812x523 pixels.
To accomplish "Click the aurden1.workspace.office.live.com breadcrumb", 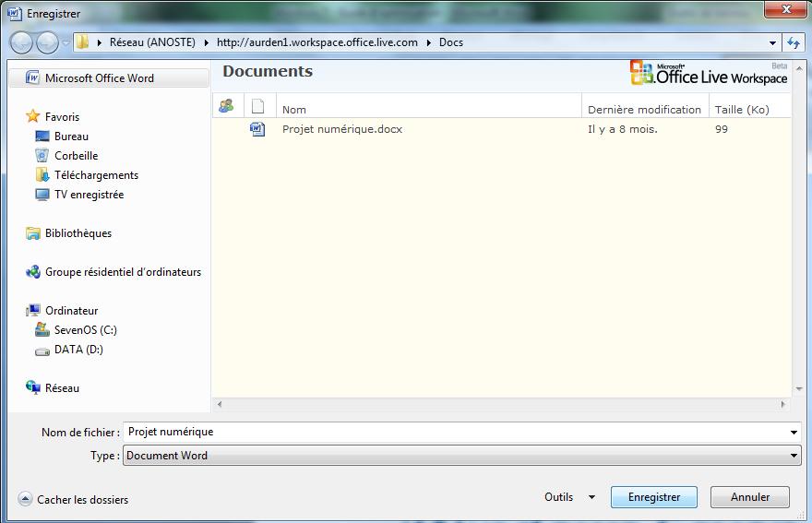I will [316, 42].
